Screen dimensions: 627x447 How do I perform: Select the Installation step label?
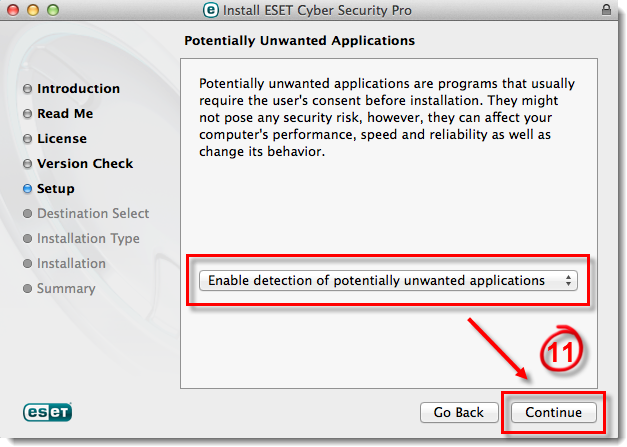click(71, 263)
